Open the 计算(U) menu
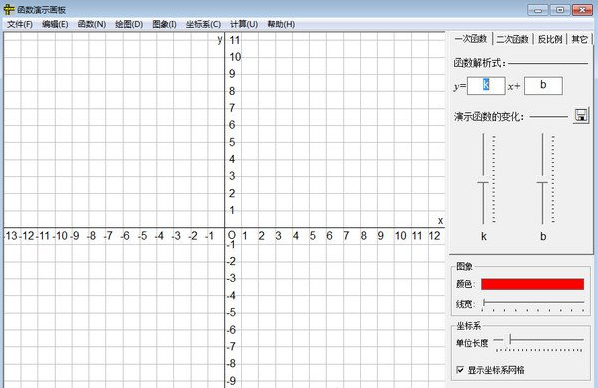This screenshot has width=598, height=388. [244, 24]
